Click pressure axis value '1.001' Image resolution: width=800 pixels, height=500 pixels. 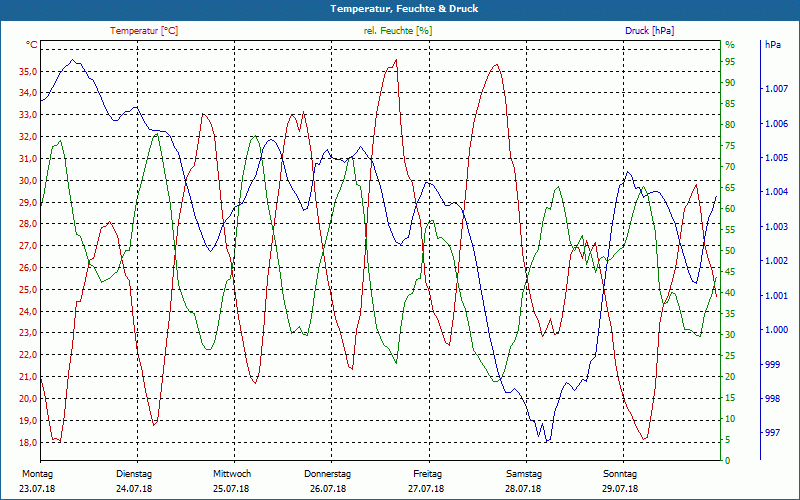pyautogui.click(x=776, y=296)
